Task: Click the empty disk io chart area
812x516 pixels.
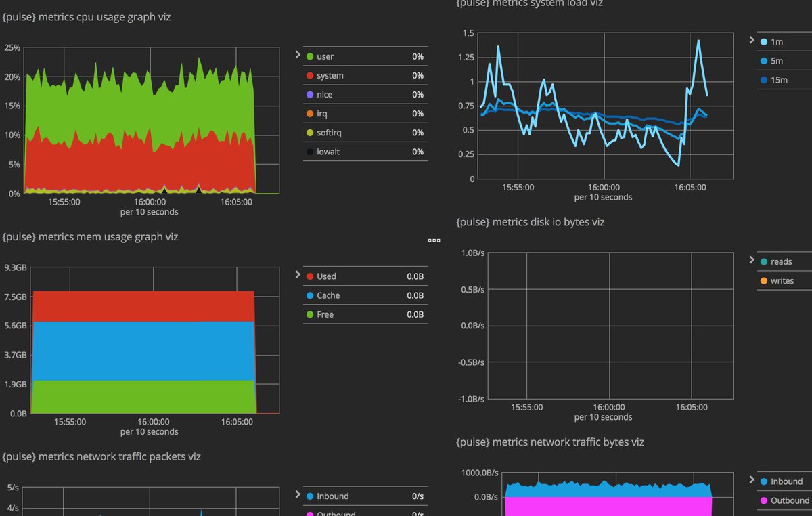Action: (610, 325)
